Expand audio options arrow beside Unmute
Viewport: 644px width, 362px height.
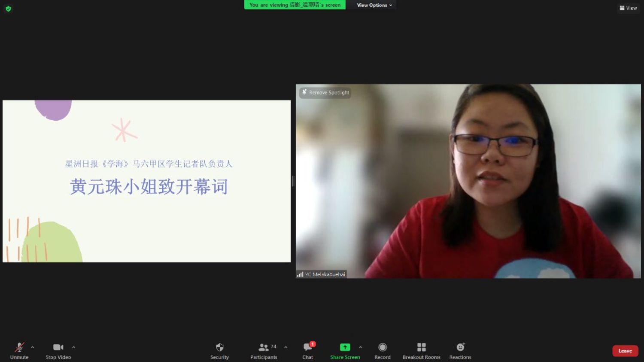tap(33, 347)
